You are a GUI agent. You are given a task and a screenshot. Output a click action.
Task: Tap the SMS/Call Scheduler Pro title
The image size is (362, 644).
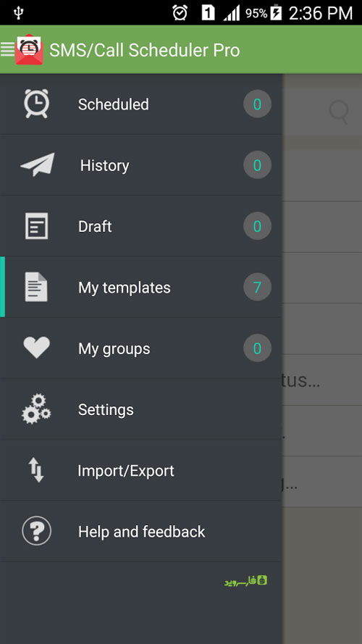pyautogui.click(x=145, y=51)
